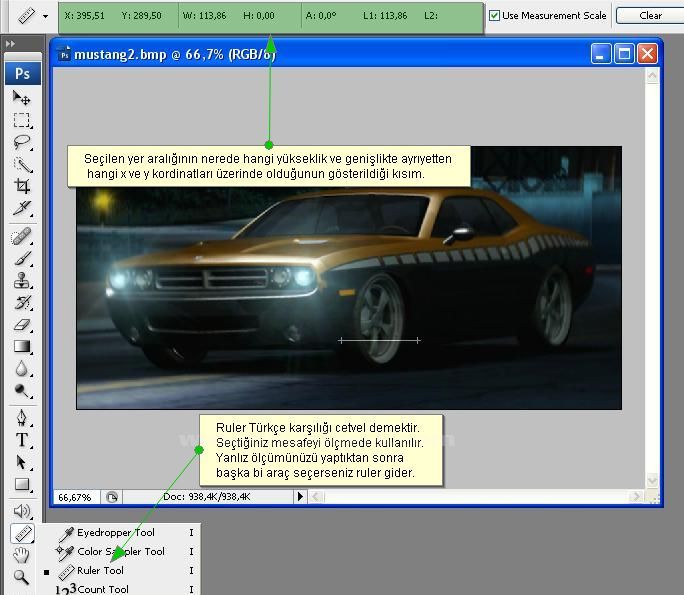The width and height of the screenshot is (684, 595).
Task: Click the W: 113,86 readout
Action: [205, 16]
